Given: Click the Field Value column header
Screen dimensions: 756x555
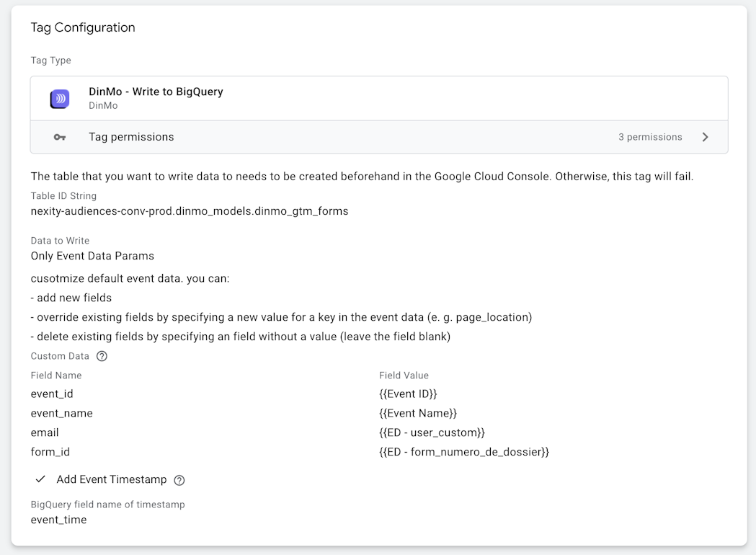Looking at the screenshot, I should [x=404, y=375].
